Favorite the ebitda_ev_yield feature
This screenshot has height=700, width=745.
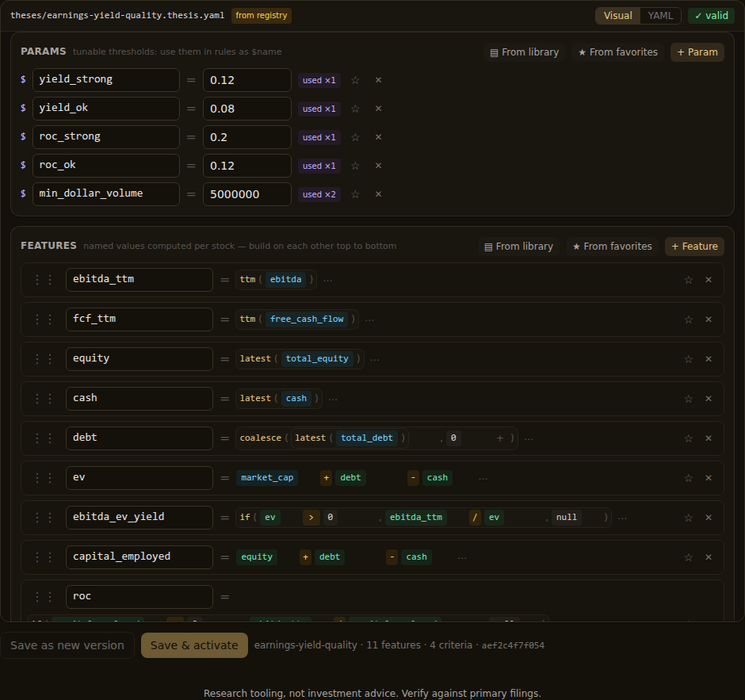(x=688, y=518)
